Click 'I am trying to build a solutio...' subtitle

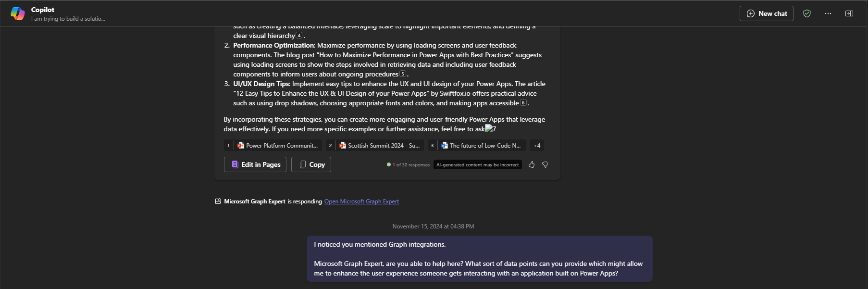(68, 19)
